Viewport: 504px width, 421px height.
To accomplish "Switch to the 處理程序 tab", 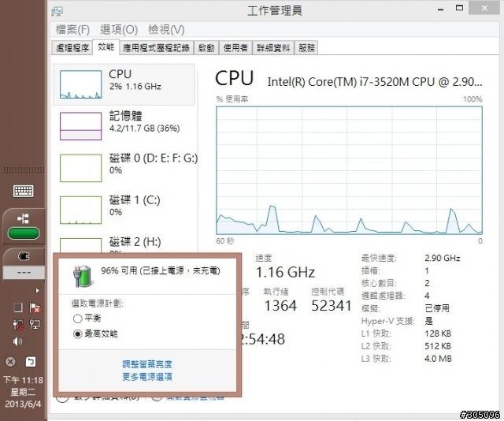I will point(72,48).
